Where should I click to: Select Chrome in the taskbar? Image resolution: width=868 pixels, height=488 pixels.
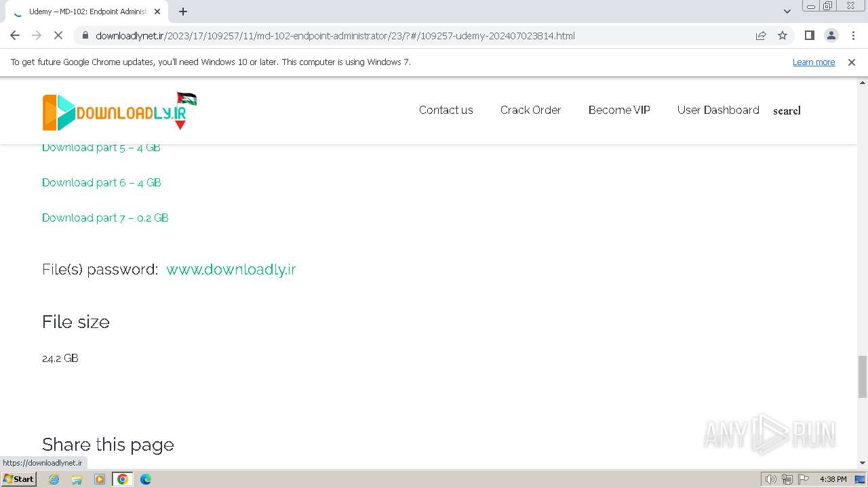(123, 479)
